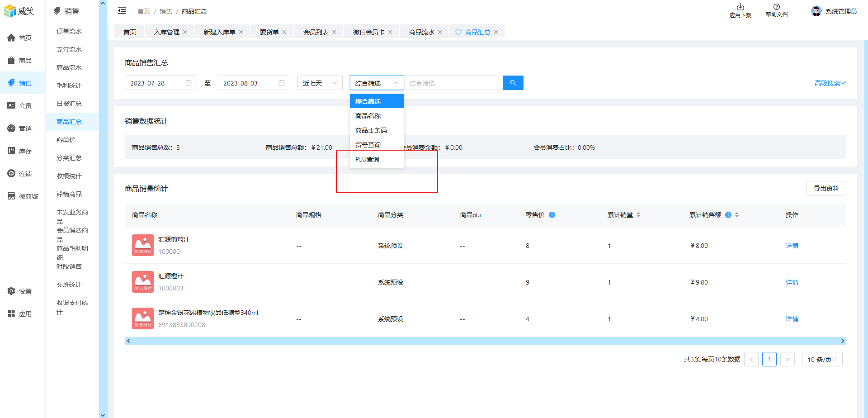Sort the table by 累计销量
Image resolution: width=868 pixels, height=418 pixels.
pyautogui.click(x=638, y=215)
